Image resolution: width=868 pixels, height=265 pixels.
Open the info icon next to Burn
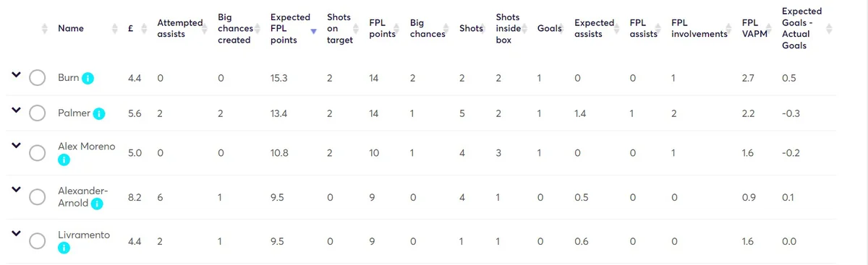[x=89, y=79]
